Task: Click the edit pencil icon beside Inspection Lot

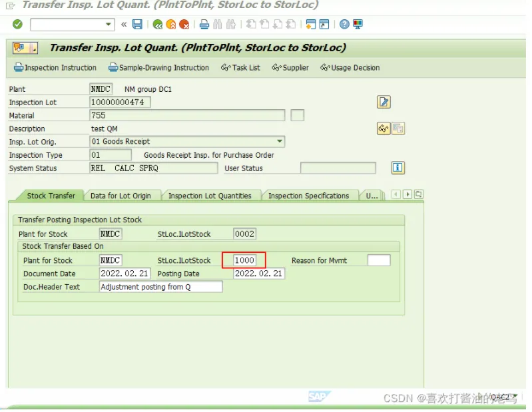Action: (384, 102)
